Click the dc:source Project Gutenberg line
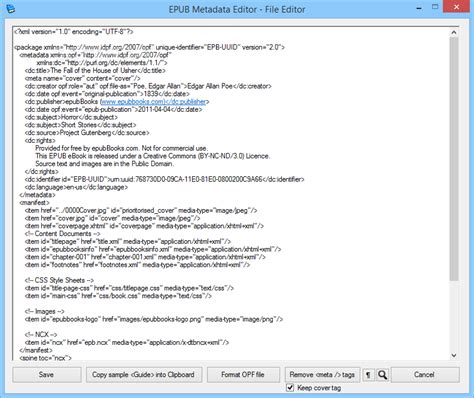The height and width of the screenshot is (398, 474). [x=87, y=133]
